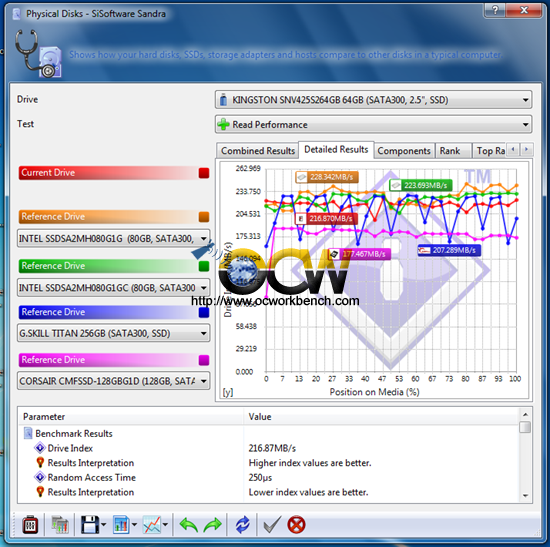Toggle the orange Reference Drive color box
Screen dimensions: 550x547
coord(204,217)
